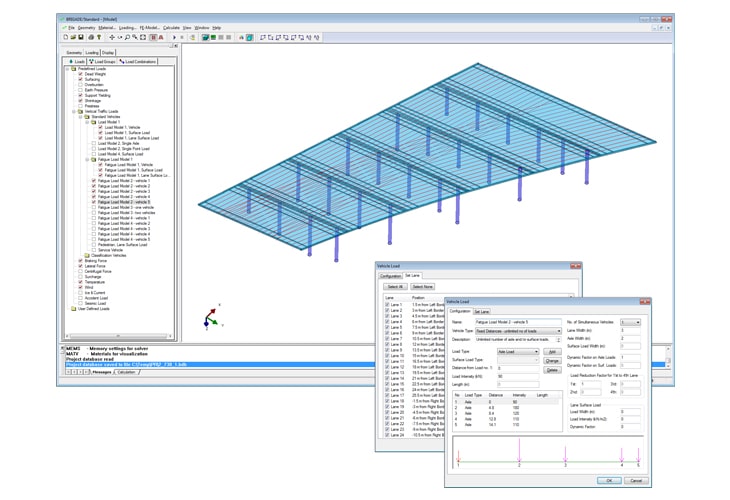Click the Add button in Vehicle Load dialog
Viewport: 730px width, 500px height.
552,351
